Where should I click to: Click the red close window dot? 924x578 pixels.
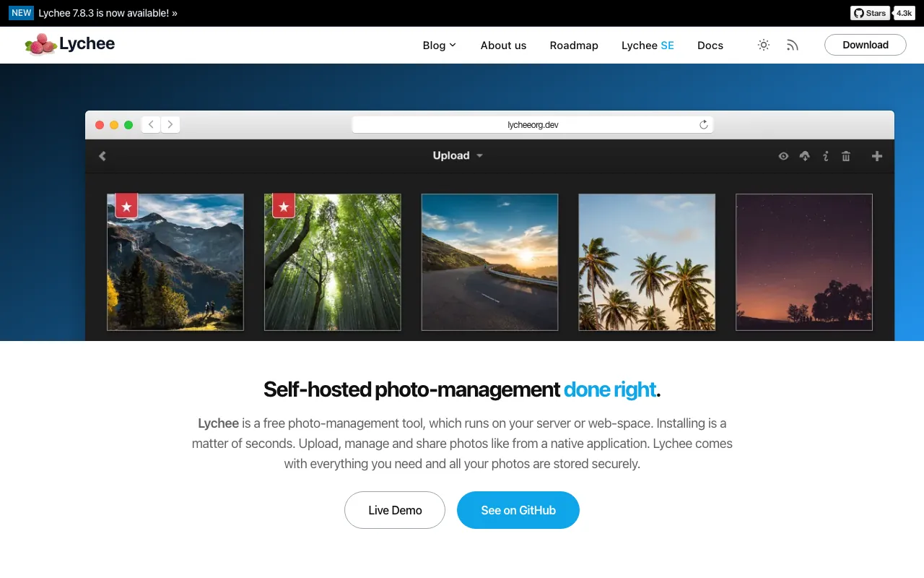[x=100, y=125]
